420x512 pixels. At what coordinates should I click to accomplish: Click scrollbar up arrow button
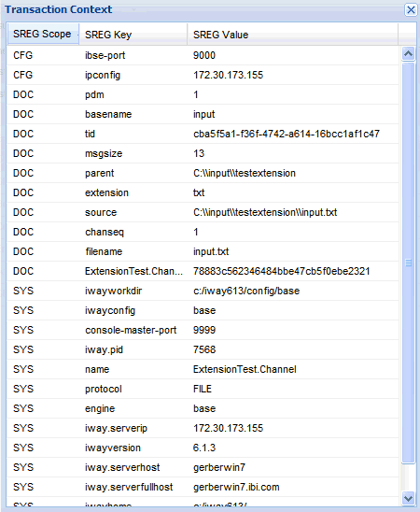408,53
